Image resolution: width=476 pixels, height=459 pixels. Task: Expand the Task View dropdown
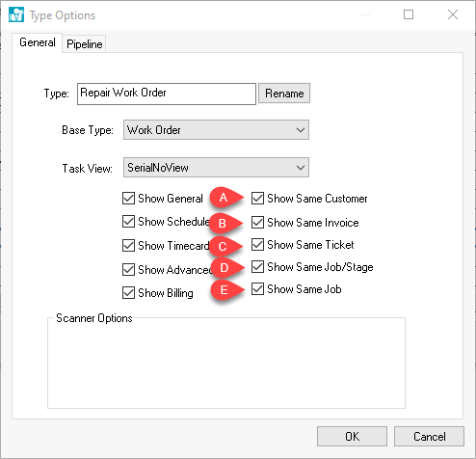tap(216, 168)
